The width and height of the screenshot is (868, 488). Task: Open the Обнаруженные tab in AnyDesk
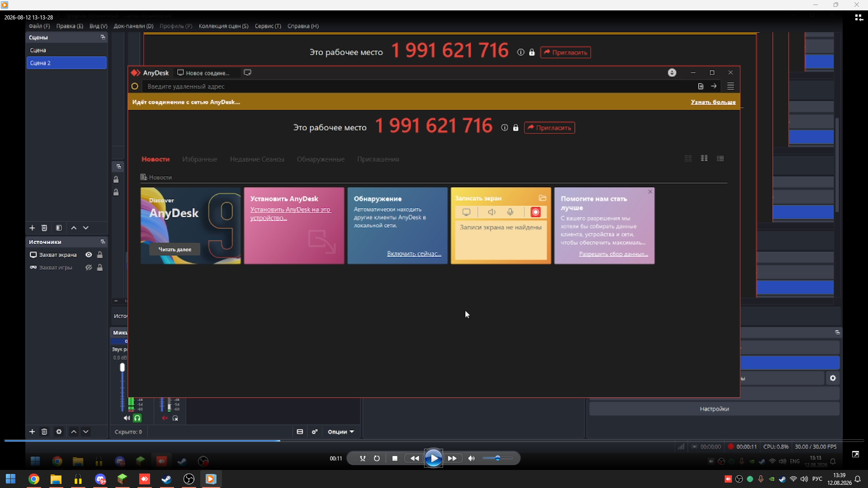click(x=321, y=160)
